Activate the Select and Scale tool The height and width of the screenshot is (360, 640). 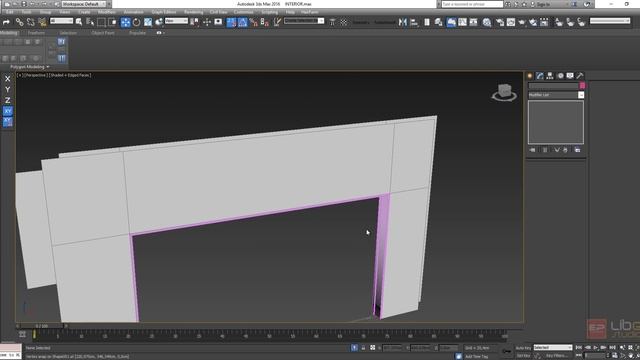click(148, 22)
